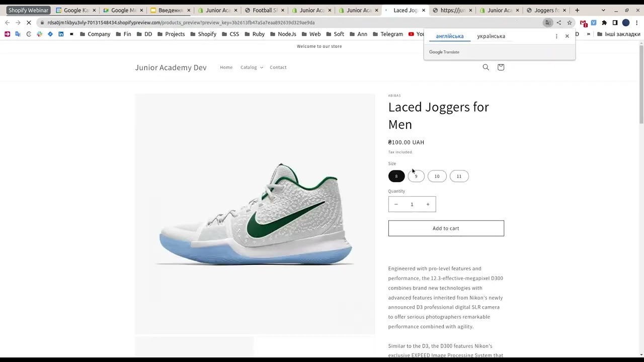This screenshot has height=362, width=644.
Task: Open the LinkedIn bookmark icon
Action: pyautogui.click(x=61, y=34)
